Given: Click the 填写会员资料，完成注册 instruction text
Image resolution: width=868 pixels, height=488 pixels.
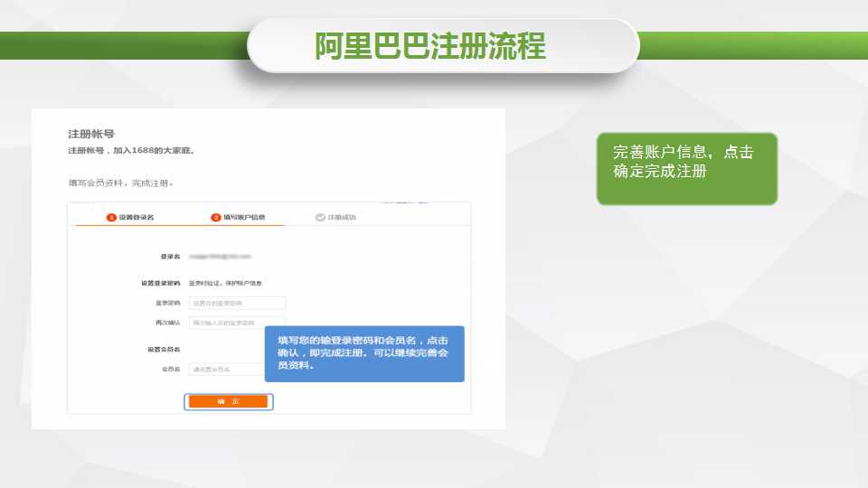Looking at the screenshot, I should tap(120, 183).
